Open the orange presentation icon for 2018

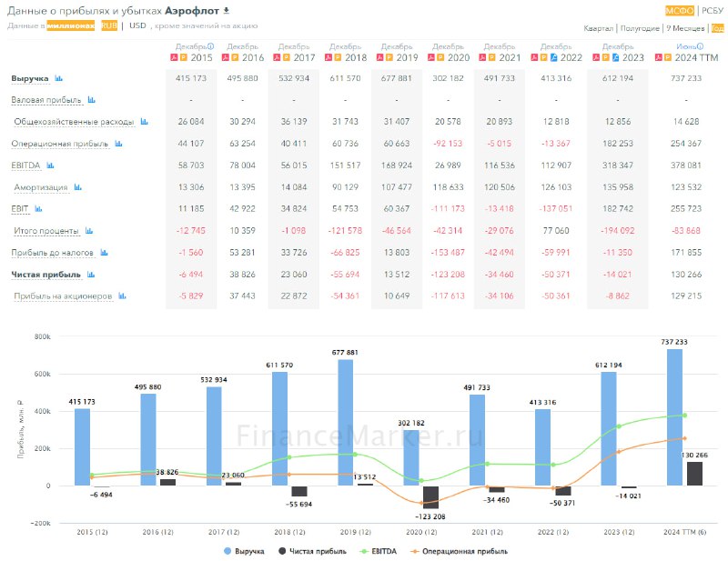pyautogui.click(x=338, y=57)
